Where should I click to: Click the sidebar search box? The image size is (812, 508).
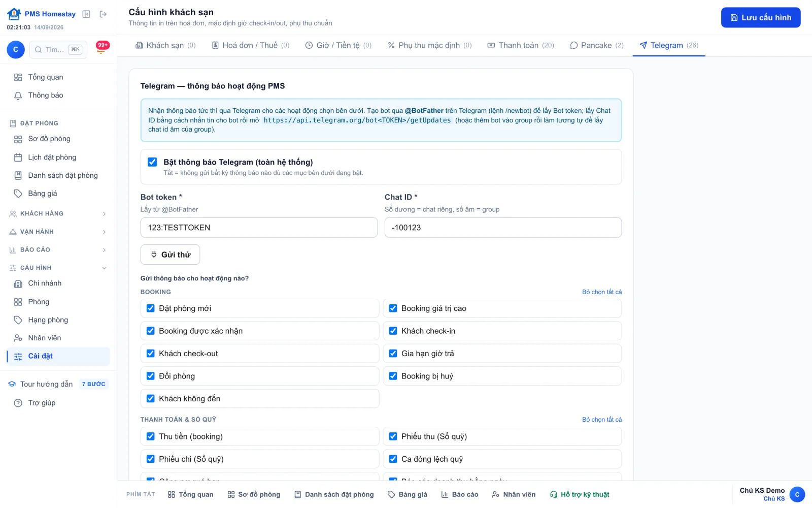[x=58, y=49]
